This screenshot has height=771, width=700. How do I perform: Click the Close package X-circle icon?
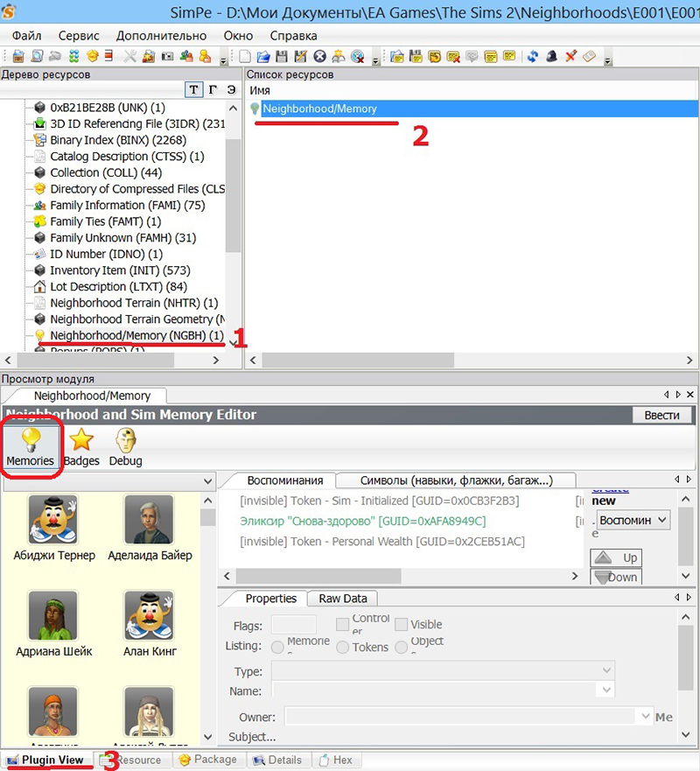point(319,57)
